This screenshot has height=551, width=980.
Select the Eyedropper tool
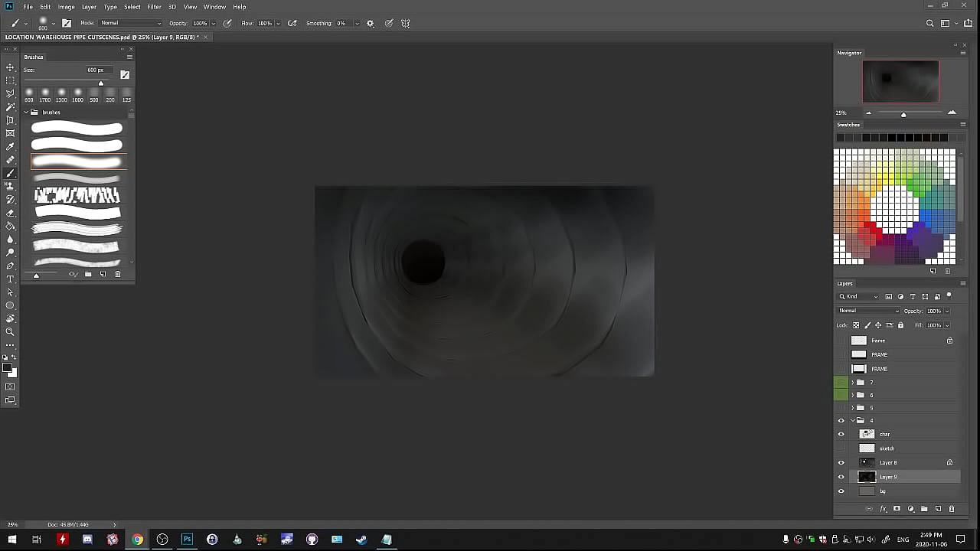click(10, 147)
